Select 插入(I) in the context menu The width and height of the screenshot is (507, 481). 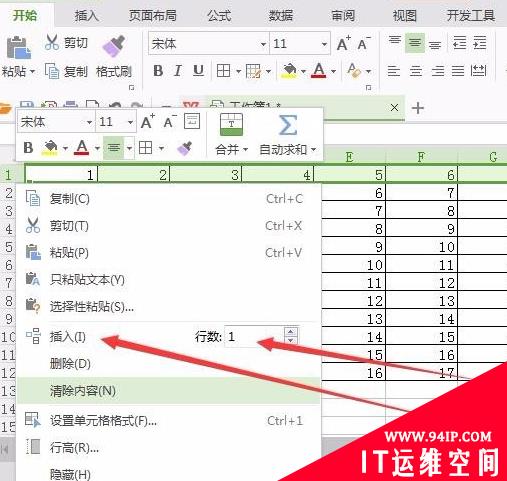(x=68, y=336)
